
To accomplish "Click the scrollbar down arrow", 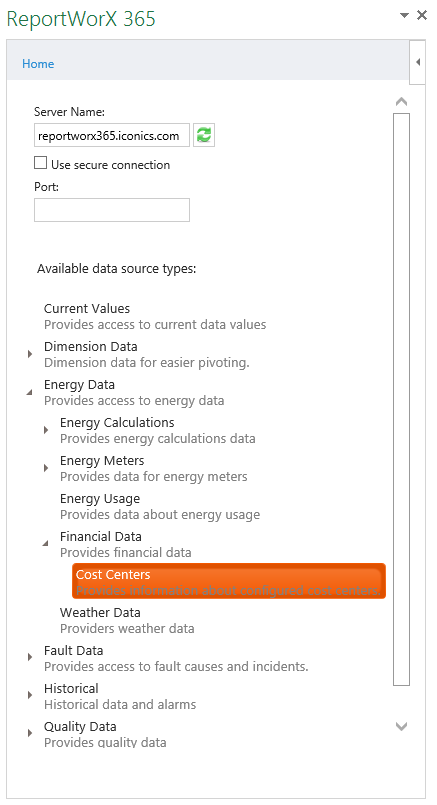I will point(402,726).
